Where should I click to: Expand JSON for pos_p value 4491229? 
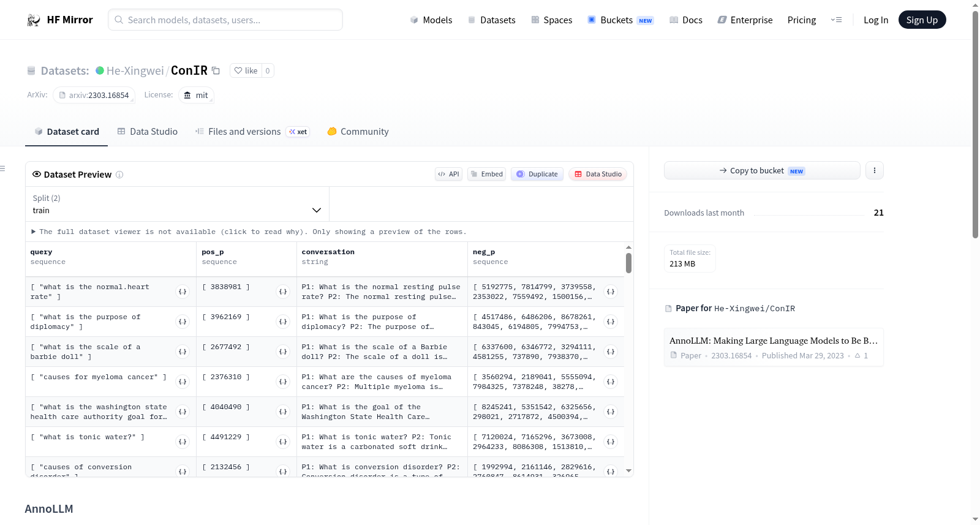pyautogui.click(x=283, y=442)
